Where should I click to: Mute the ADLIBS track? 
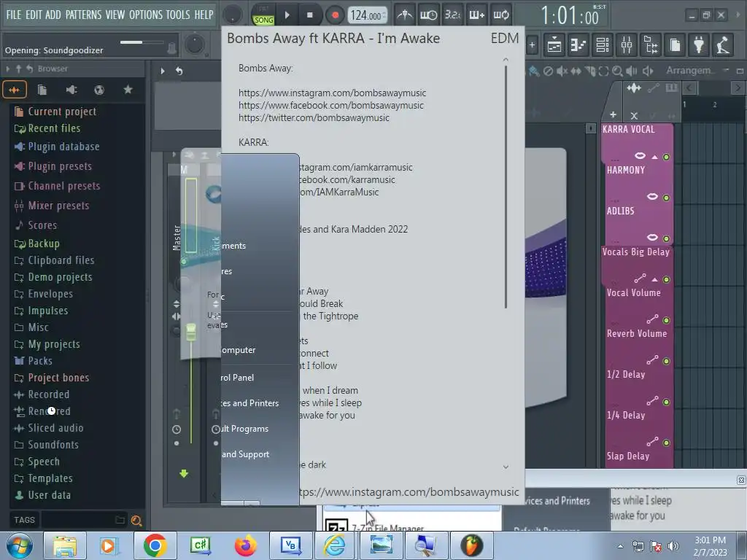pos(666,238)
